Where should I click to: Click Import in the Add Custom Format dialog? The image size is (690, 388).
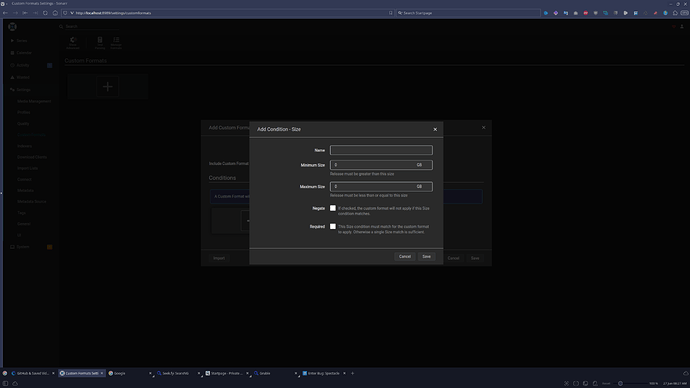(219, 258)
